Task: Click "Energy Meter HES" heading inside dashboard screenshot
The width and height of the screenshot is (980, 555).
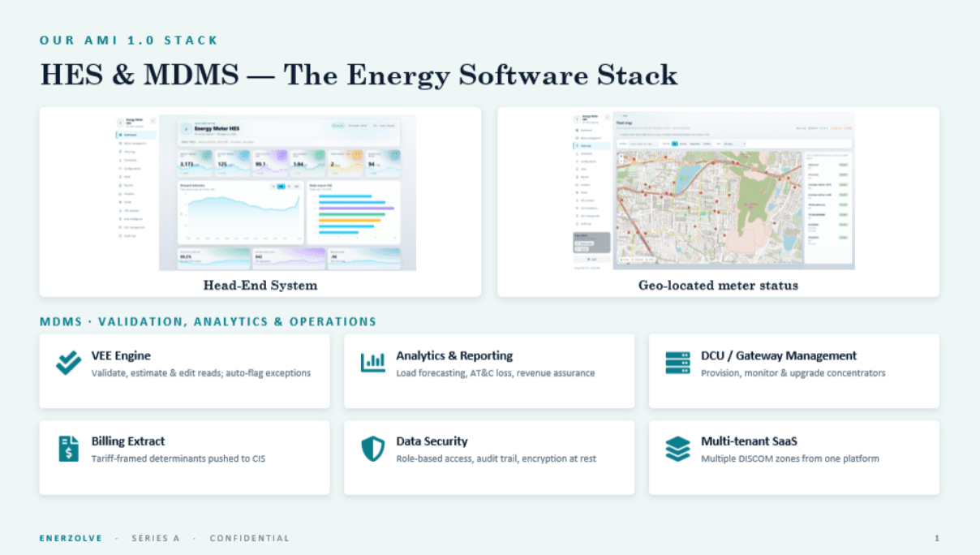Action: pos(216,127)
